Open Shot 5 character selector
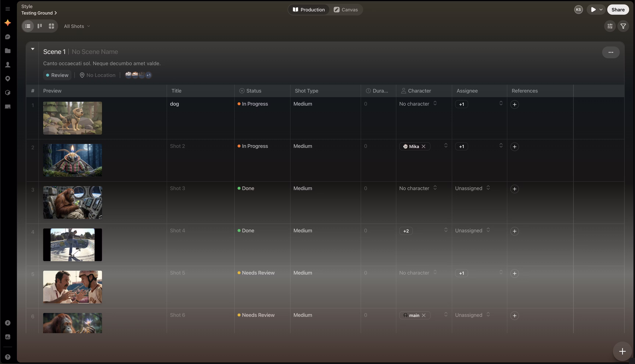The image size is (635, 364). click(x=418, y=273)
